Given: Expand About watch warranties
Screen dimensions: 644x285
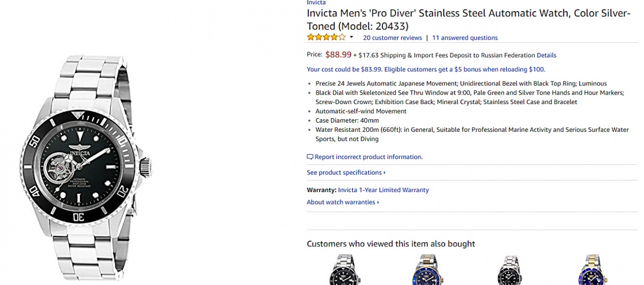Looking at the screenshot, I should pyautogui.click(x=343, y=202).
